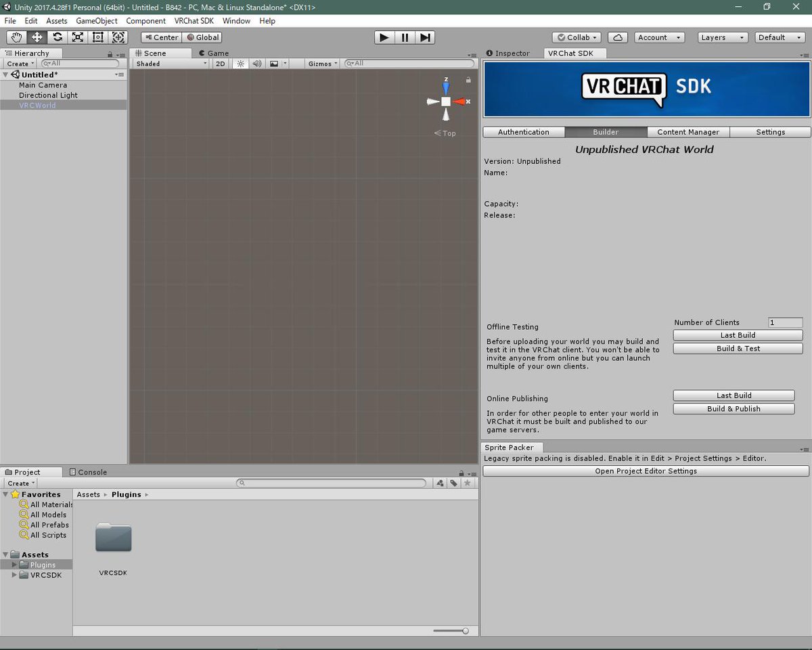812x650 pixels.
Task: Open the Authentication tab in SDK
Action: (x=524, y=132)
